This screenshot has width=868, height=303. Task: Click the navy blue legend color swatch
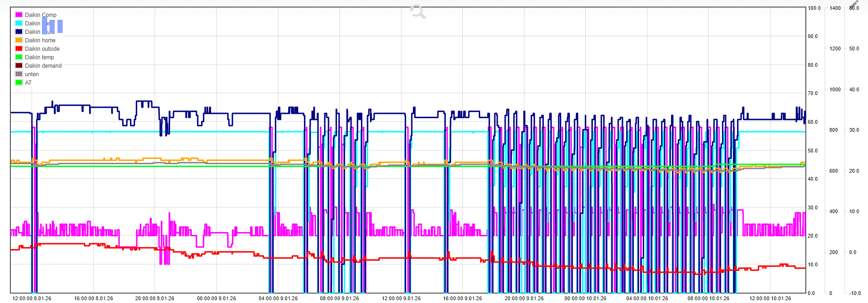point(19,32)
